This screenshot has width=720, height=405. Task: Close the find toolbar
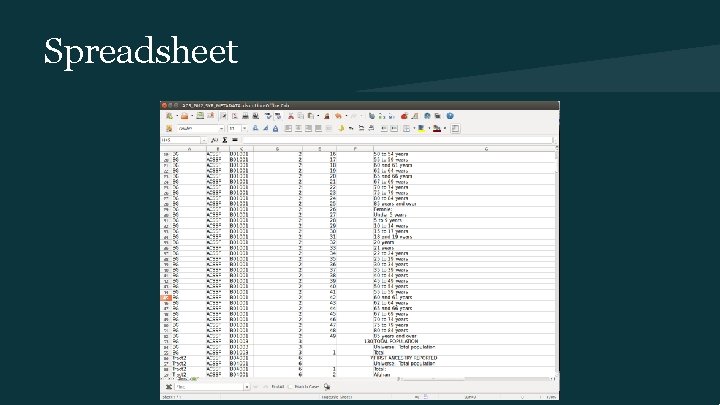click(169, 387)
